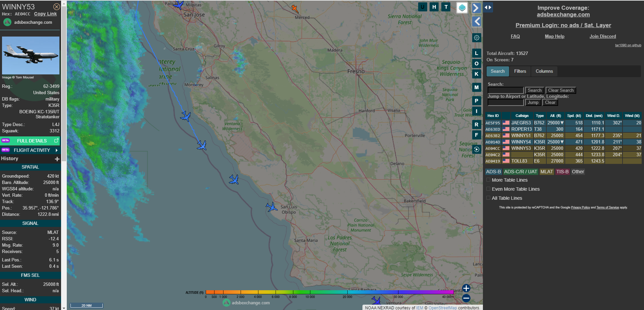The width and height of the screenshot is (644, 310).
Task: Click the KC-135 aircraft photo thumbnail
Action: point(31,56)
